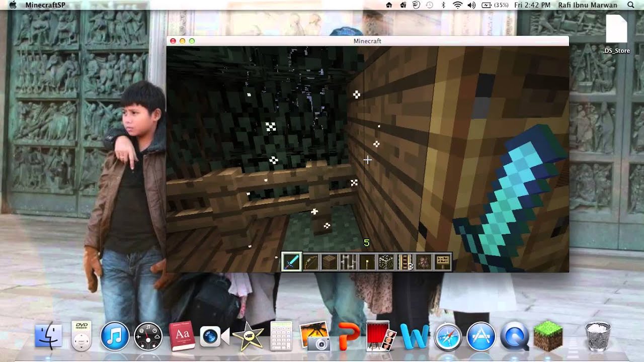Select the diamond sword hotbar slot
This screenshot has width=644, height=362.
click(292, 262)
